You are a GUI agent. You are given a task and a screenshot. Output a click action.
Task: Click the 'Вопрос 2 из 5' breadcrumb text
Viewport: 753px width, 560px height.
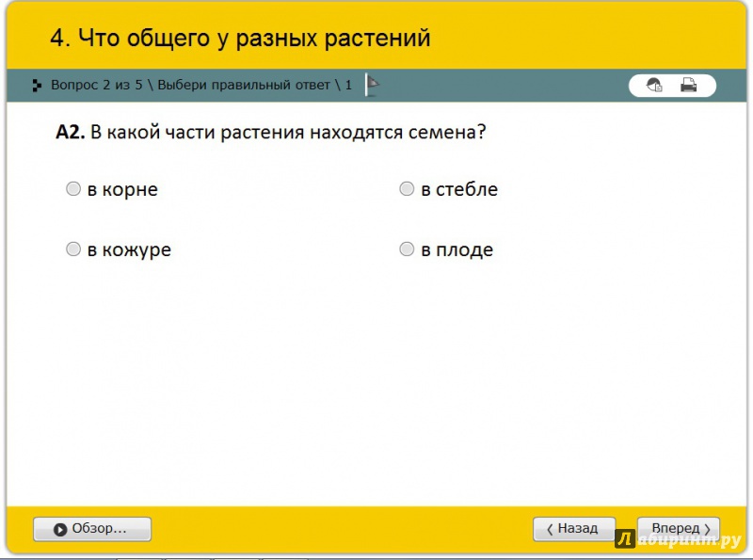[x=96, y=86]
